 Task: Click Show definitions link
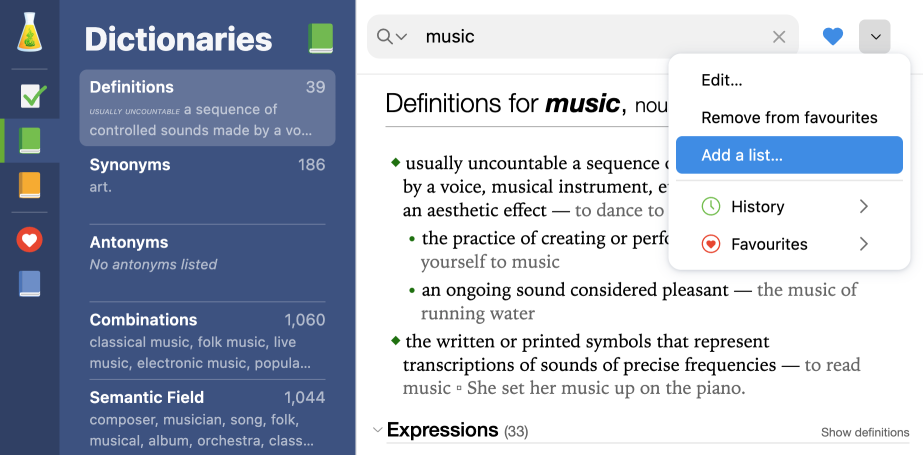tap(865, 432)
